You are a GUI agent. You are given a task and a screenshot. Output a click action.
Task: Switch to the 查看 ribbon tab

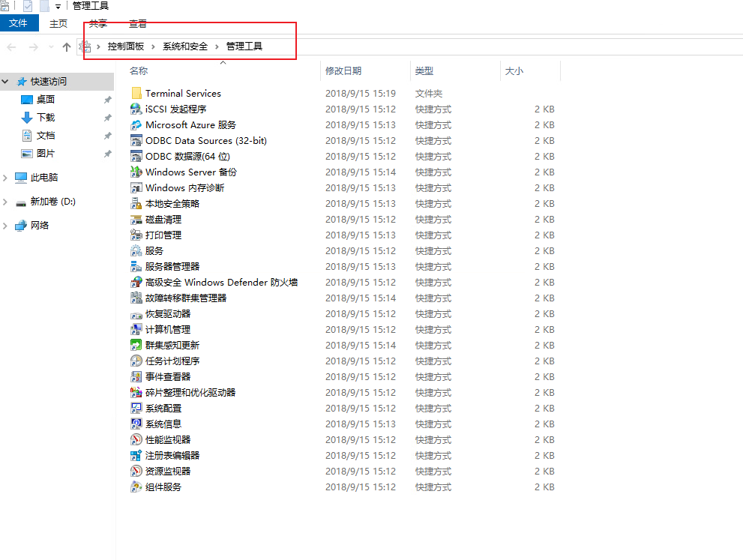click(x=138, y=24)
